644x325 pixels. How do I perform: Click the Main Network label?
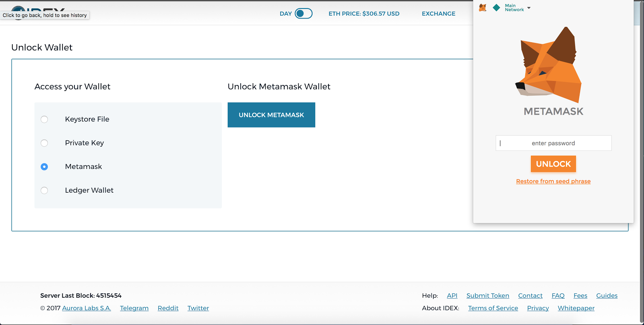tap(514, 8)
